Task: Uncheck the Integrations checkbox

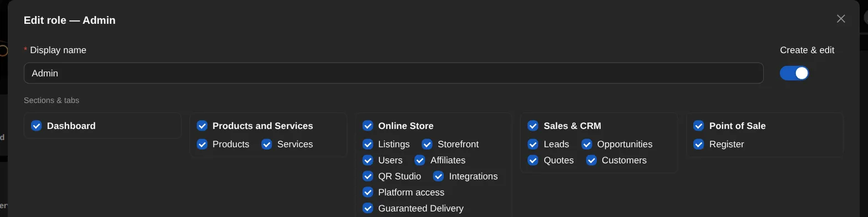Action: pyautogui.click(x=438, y=176)
